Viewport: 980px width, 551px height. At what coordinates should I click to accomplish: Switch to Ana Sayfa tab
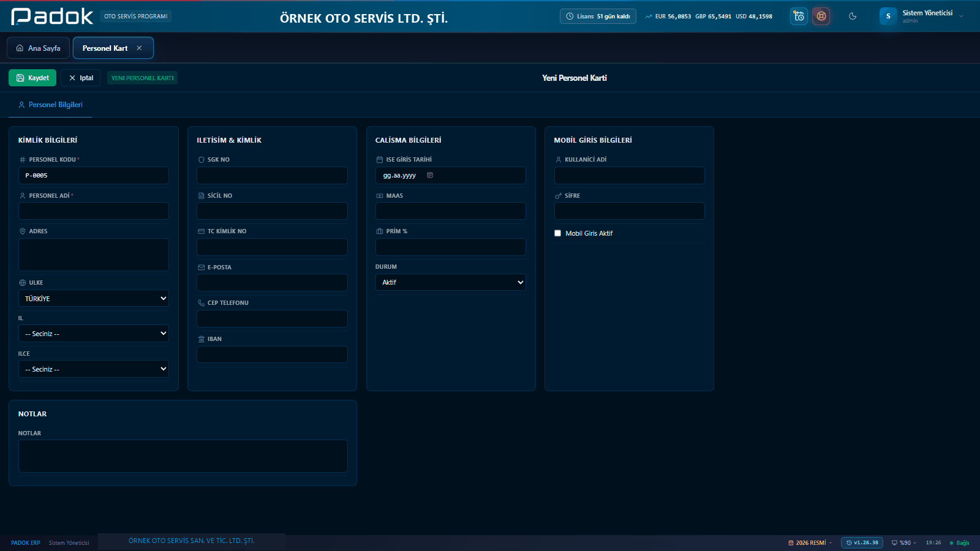pyautogui.click(x=38, y=48)
